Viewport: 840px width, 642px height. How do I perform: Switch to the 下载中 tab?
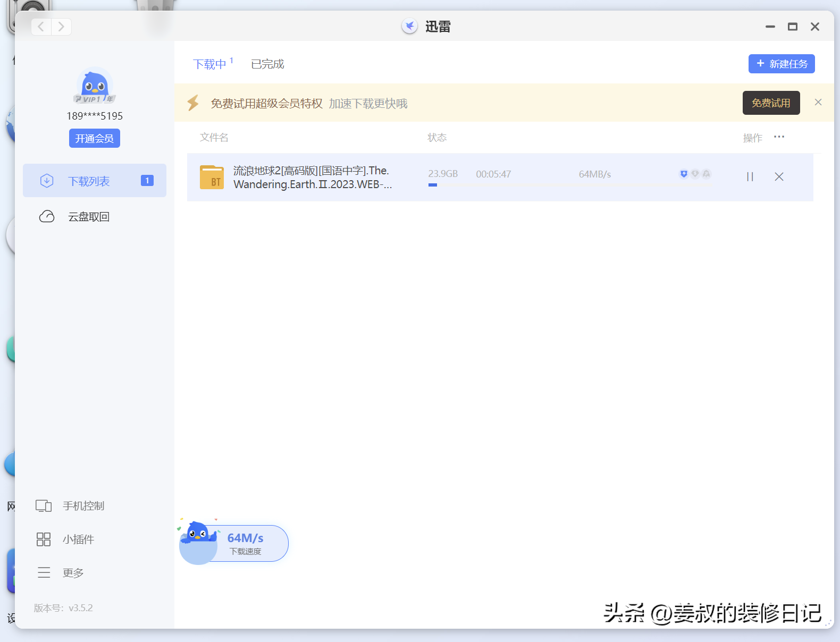pos(210,64)
